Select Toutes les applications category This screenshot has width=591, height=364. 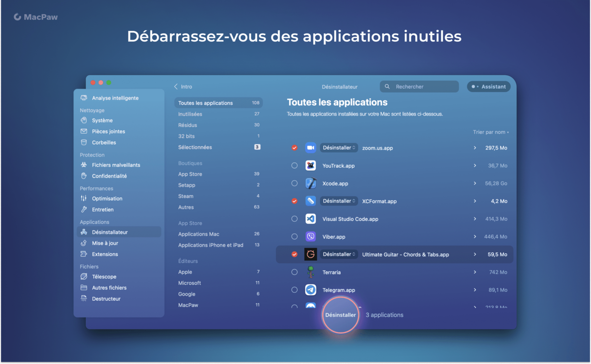click(219, 103)
